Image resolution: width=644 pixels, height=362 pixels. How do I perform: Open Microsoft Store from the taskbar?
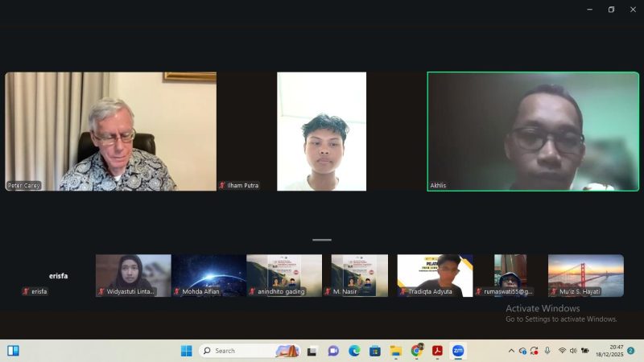coord(374,351)
